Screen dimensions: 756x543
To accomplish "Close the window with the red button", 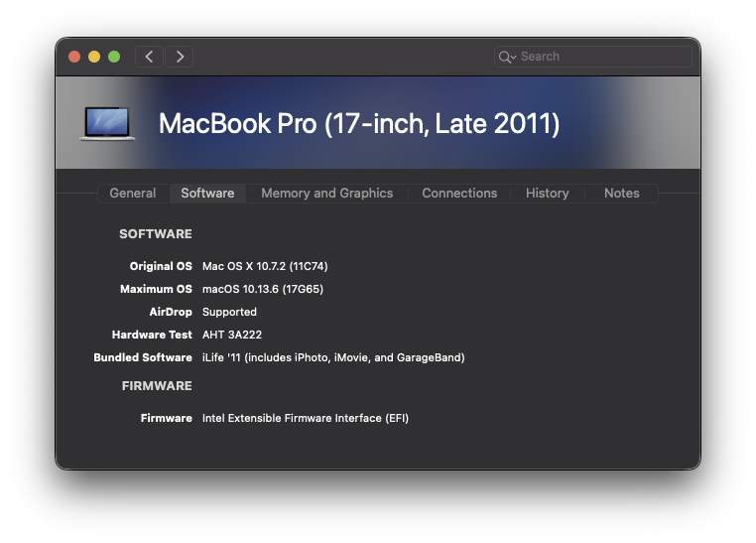I will point(74,57).
